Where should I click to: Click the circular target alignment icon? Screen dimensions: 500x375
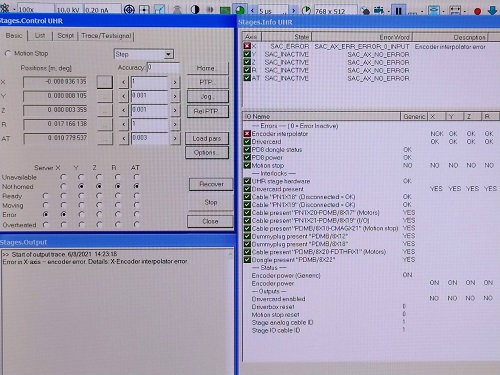click(129, 10)
